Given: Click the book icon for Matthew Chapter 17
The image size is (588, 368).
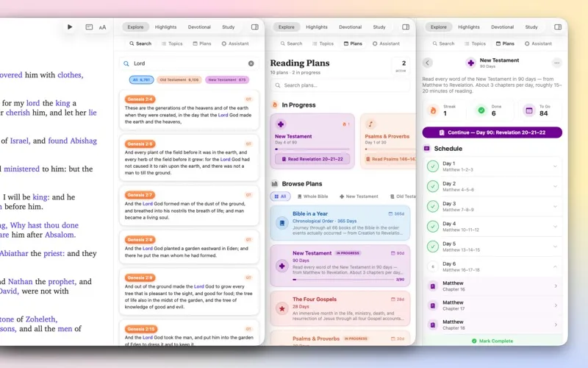Looking at the screenshot, I should coord(433,305).
